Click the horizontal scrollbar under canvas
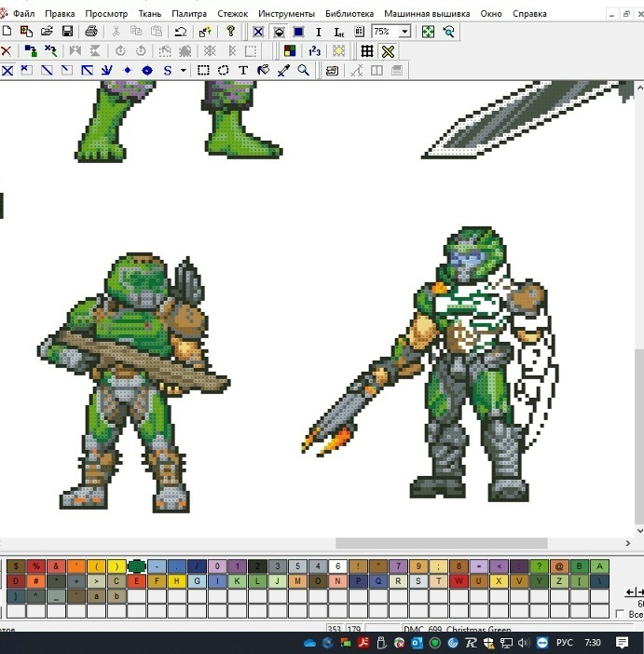This screenshot has height=654, width=644. [441, 543]
